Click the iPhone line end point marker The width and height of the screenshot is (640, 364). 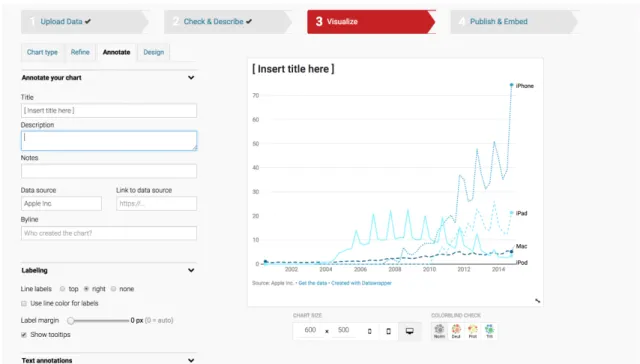coord(511,85)
